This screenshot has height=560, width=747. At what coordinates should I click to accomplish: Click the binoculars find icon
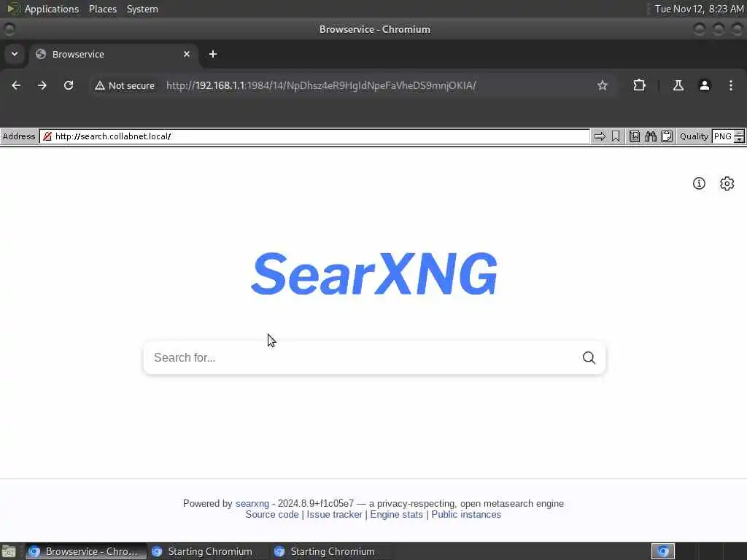click(x=651, y=136)
